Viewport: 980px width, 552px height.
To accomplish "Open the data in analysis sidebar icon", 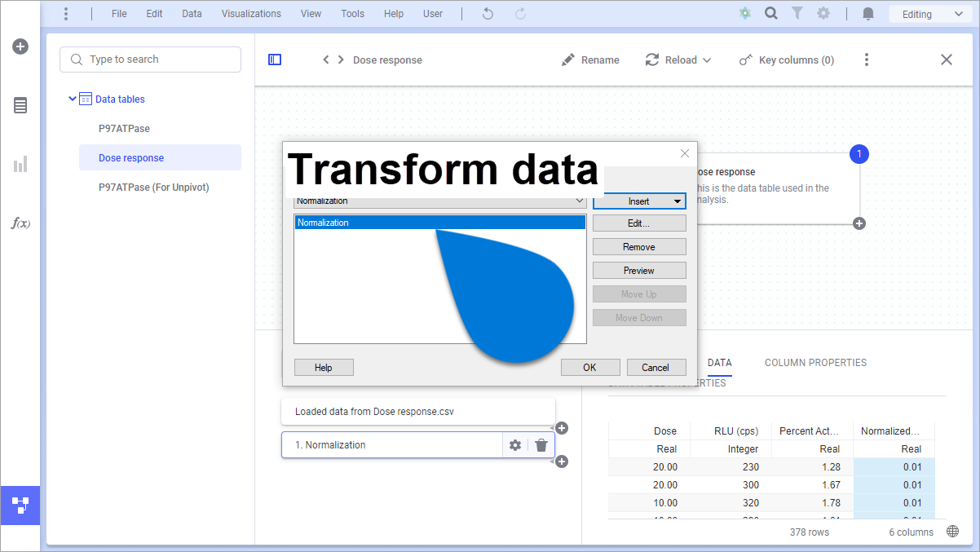I will click(20, 105).
